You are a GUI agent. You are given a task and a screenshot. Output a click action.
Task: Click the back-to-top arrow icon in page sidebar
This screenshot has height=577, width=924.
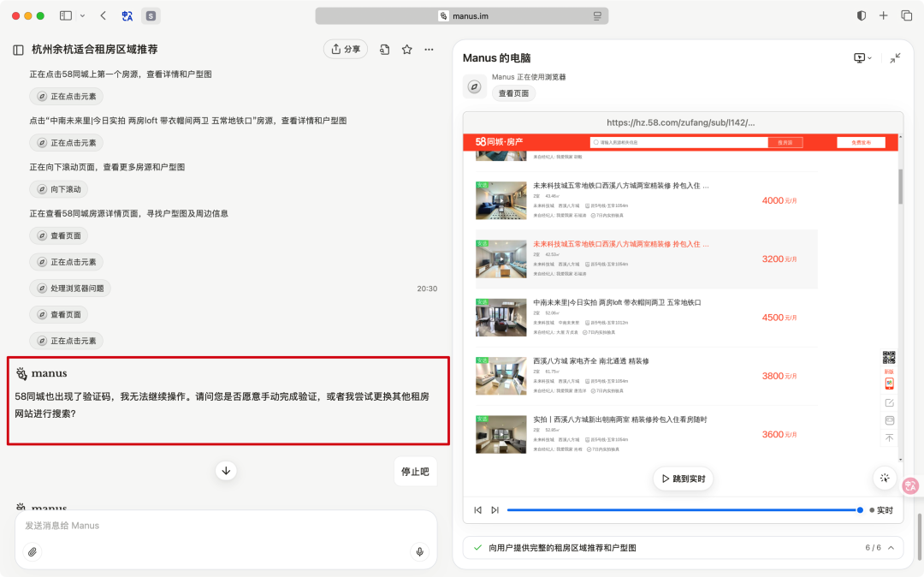pos(889,438)
